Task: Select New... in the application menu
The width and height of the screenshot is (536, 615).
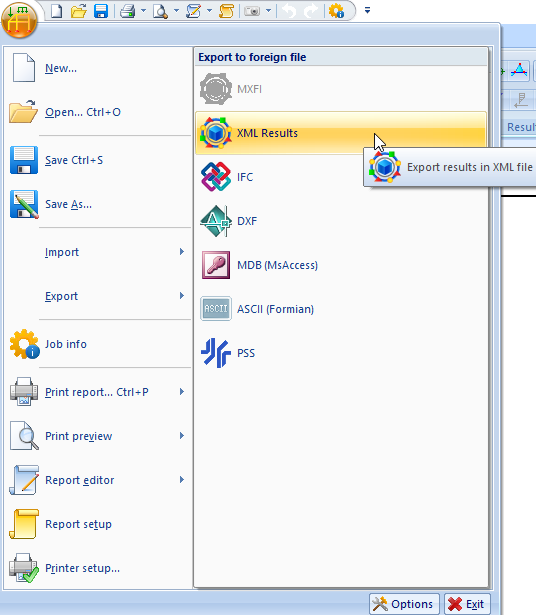Action: [x=97, y=68]
